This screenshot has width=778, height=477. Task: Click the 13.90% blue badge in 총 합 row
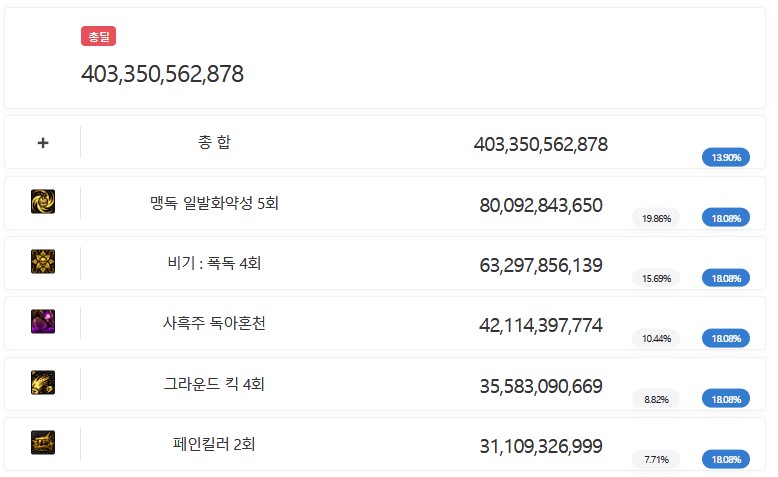[x=726, y=158]
